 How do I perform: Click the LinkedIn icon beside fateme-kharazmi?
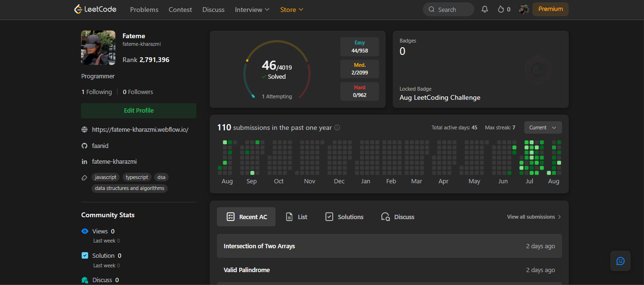click(84, 162)
